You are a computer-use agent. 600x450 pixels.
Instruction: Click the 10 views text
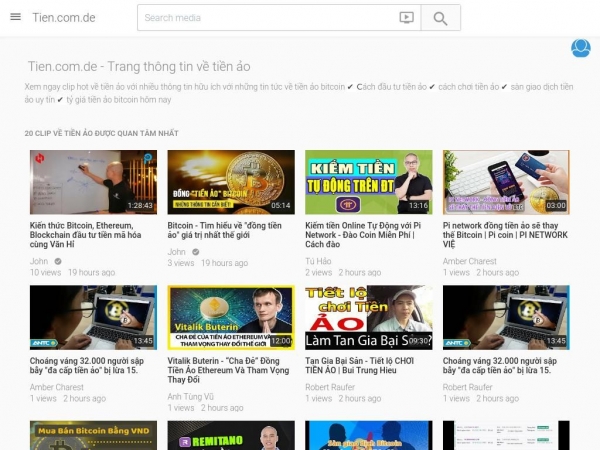pos(46,272)
